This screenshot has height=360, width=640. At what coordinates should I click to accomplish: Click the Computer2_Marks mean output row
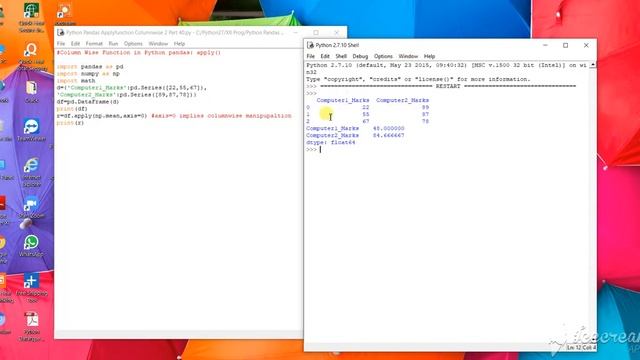[x=355, y=136]
